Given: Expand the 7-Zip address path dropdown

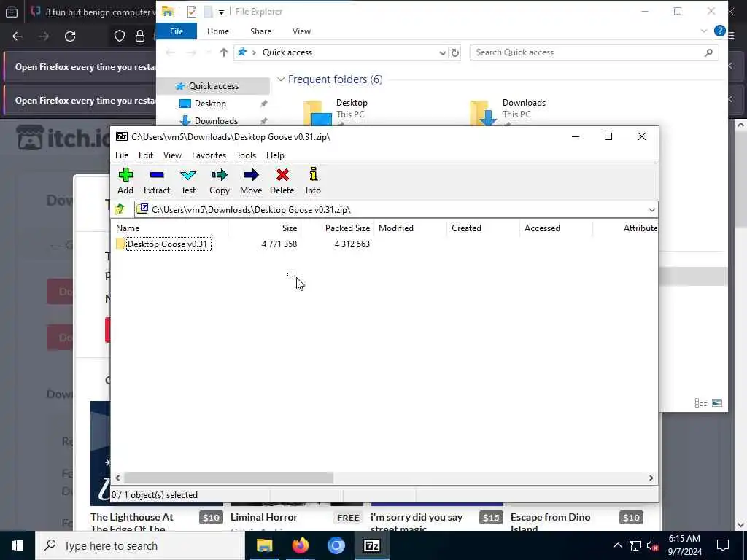Looking at the screenshot, I should [651, 210].
